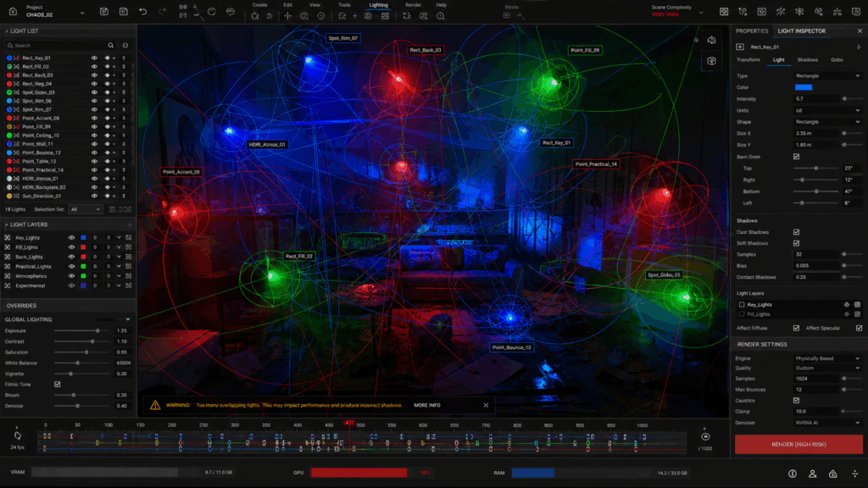The height and width of the screenshot is (488, 868).
Task: Click the user profile icon in status bar
Action: click(x=812, y=474)
